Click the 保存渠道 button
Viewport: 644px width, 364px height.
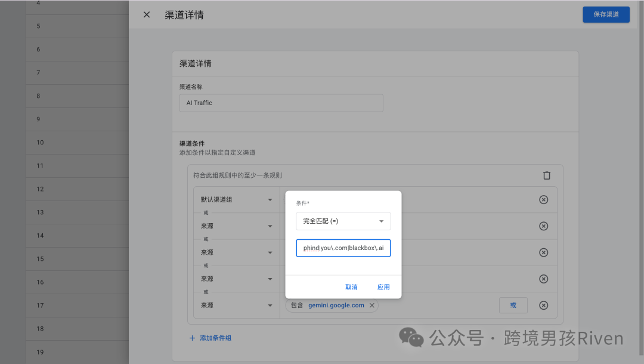(606, 14)
